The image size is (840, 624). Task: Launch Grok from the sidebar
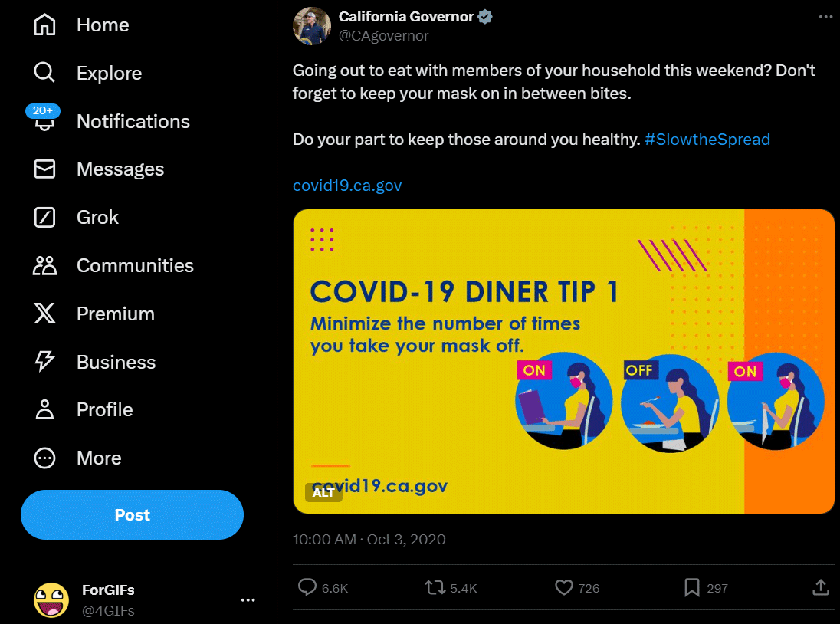tap(45, 218)
